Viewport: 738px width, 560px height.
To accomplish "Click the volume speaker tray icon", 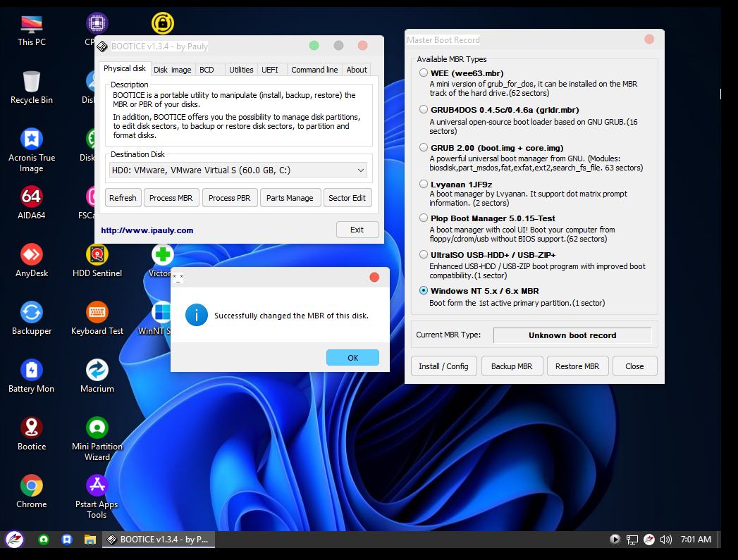I will pyautogui.click(x=665, y=540).
